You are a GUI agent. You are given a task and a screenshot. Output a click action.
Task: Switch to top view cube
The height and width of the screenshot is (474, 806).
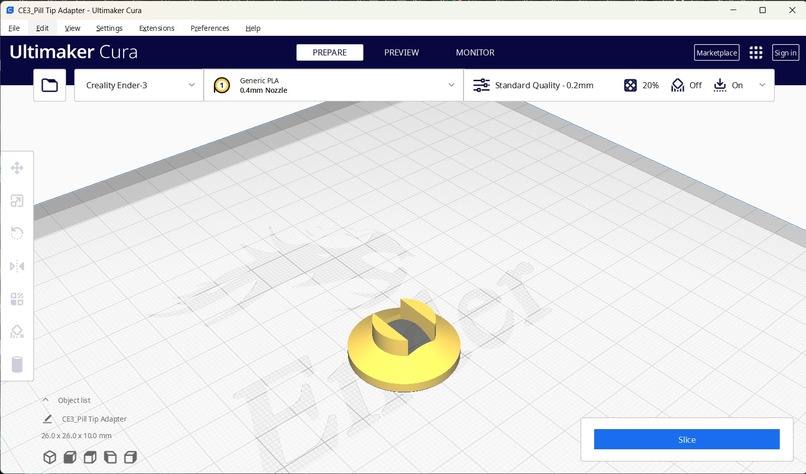90,457
